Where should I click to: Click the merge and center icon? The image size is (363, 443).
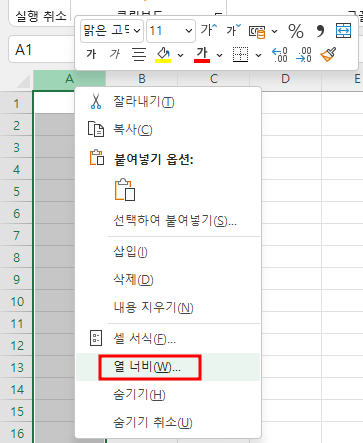pos(344,31)
